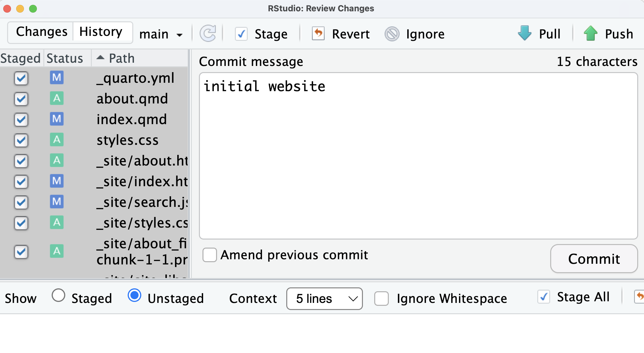This screenshot has height=353, width=644.
Task: Click the green Push arrow icon
Action: pos(591,33)
